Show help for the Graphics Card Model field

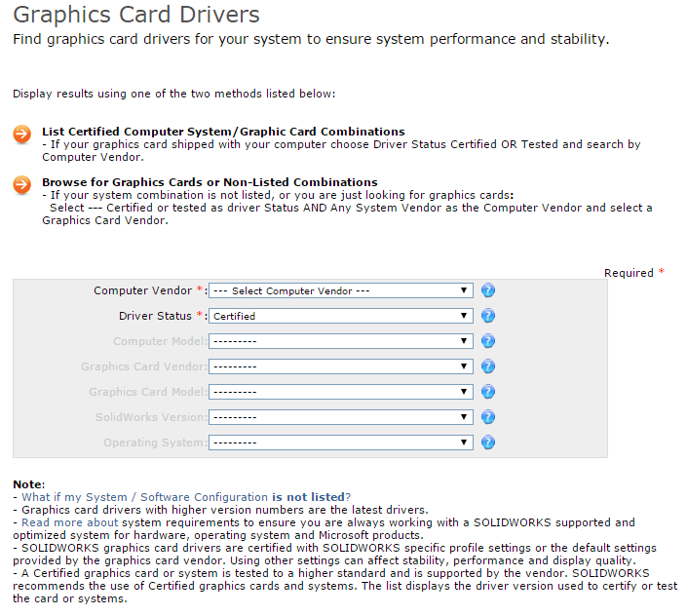pyautogui.click(x=487, y=392)
